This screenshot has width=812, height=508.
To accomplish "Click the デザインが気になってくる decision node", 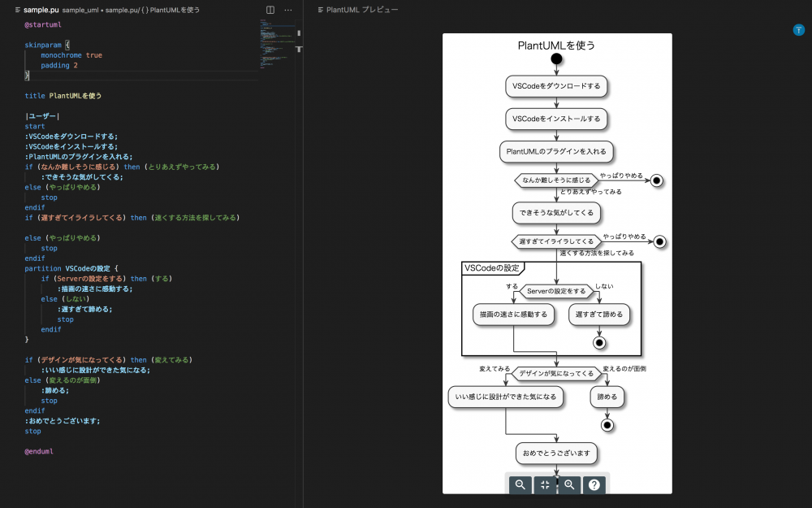I will [x=557, y=373].
